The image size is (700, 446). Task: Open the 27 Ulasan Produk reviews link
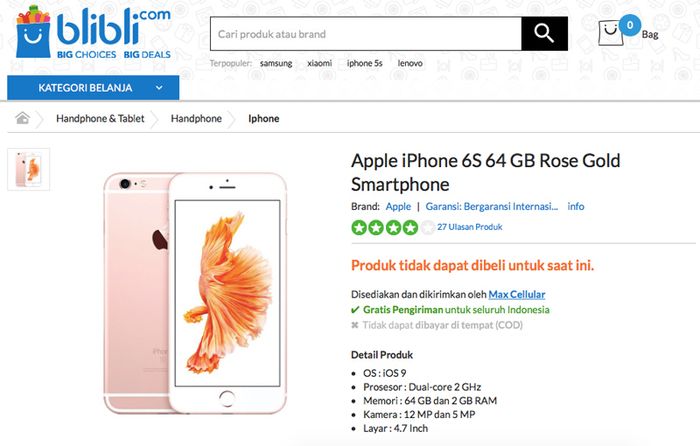[x=470, y=227]
